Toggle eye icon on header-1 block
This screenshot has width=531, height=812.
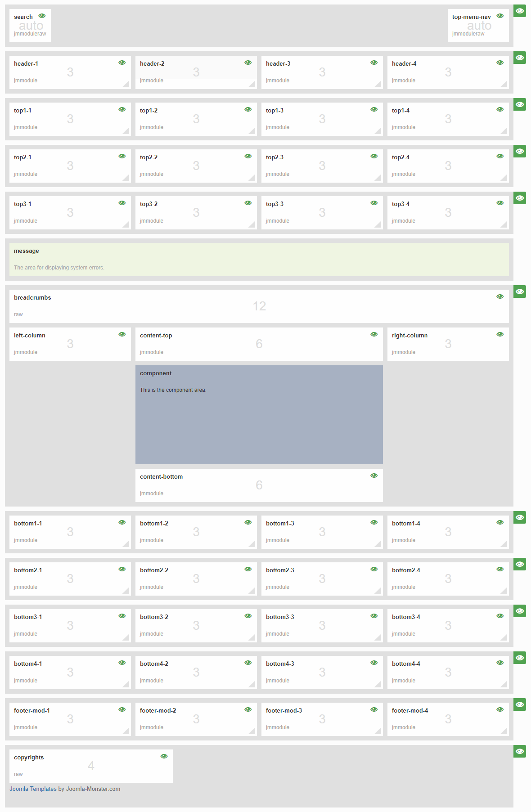[x=122, y=63]
